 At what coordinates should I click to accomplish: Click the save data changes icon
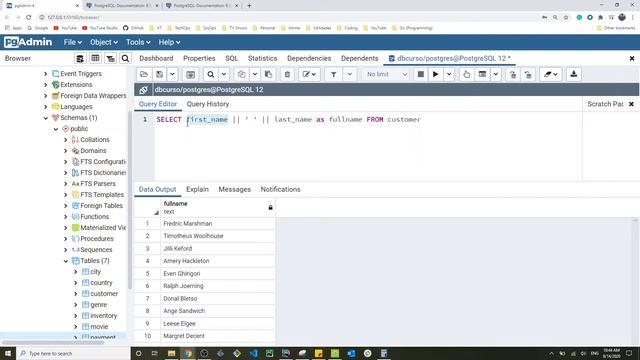(190, 74)
